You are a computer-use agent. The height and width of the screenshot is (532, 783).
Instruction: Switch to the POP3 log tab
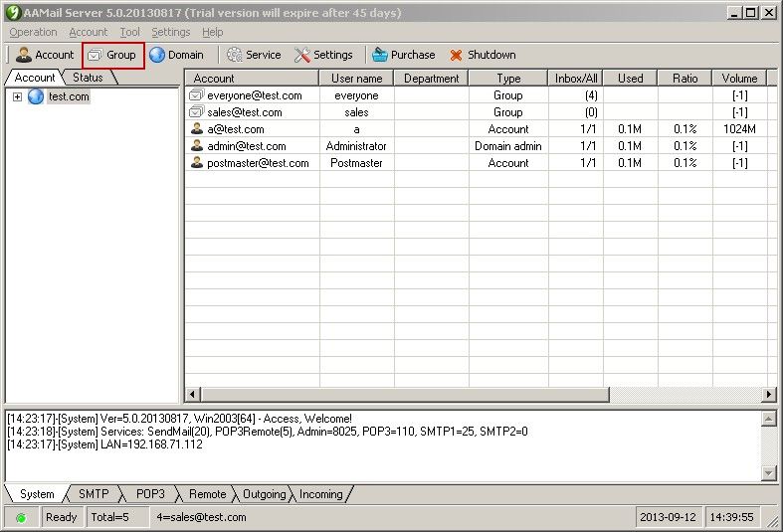150,494
